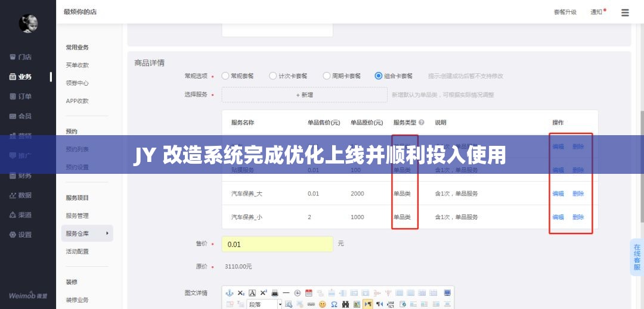The height and width of the screenshot is (309, 644).
Task: Open 买单收款 in the submenu
Action: coord(77,65)
